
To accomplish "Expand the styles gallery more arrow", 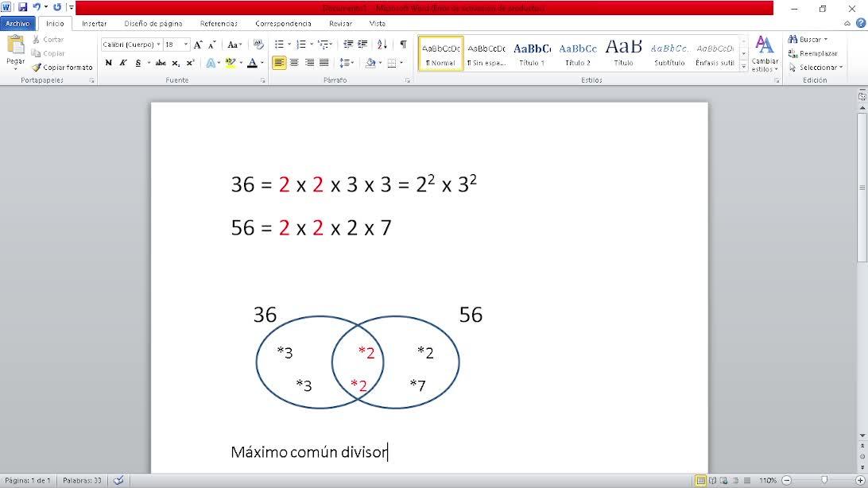I will tap(743, 67).
